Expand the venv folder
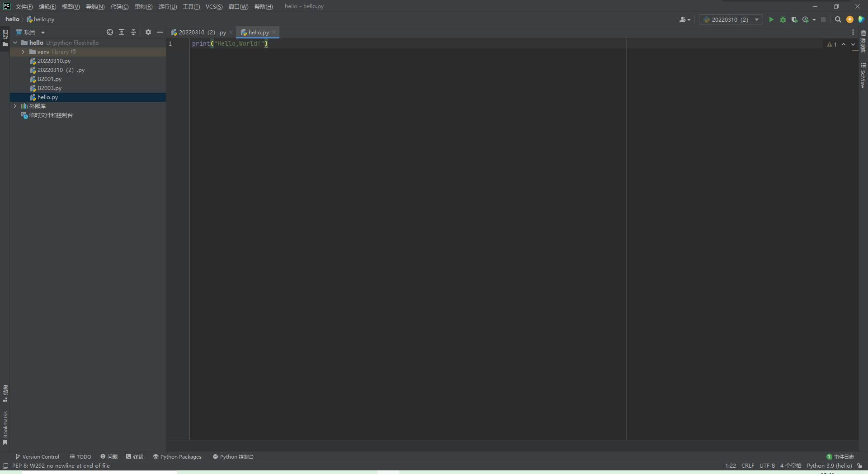The width and height of the screenshot is (868, 474). [x=23, y=52]
